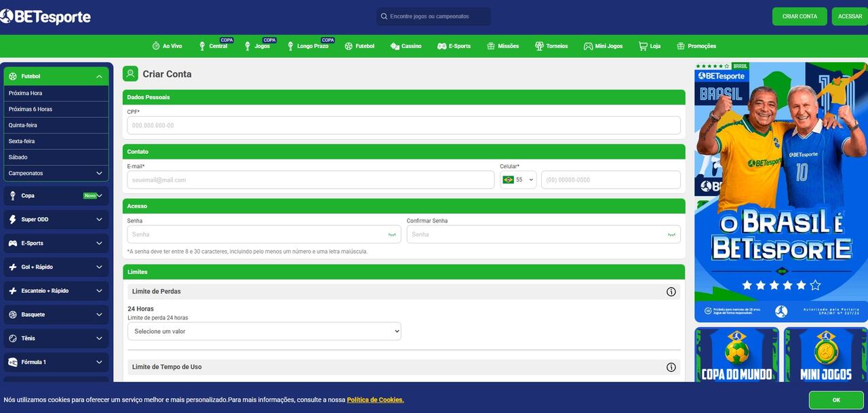Viewport: 868px width, 413px height.
Task: Click the E-Sports gamepad icon in top navigation
Action: (441, 46)
